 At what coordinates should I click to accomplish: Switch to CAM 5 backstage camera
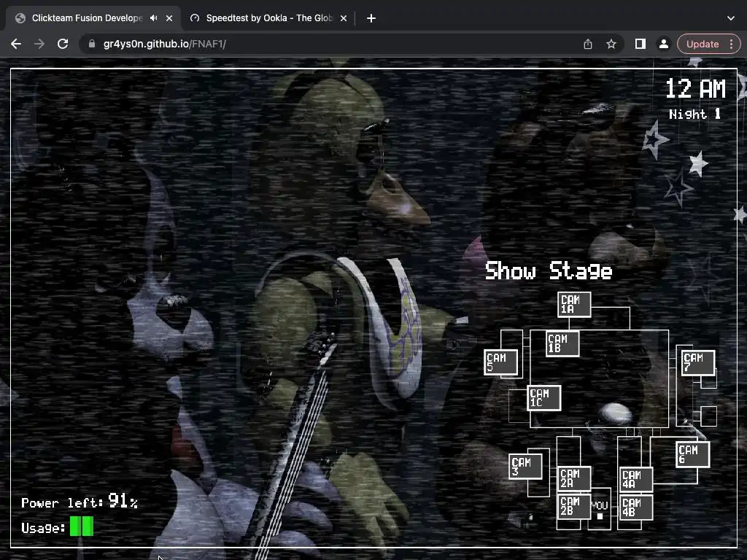[x=500, y=362]
